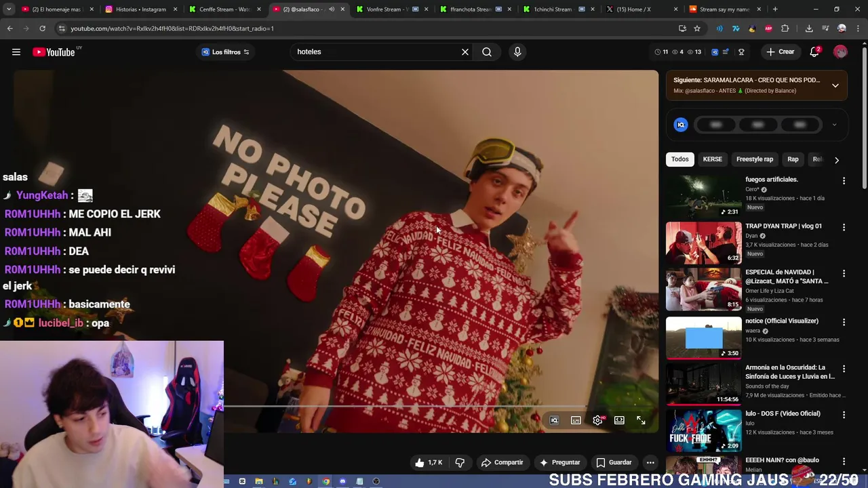The height and width of the screenshot is (488, 868).
Task: Expand the vidIQ stats panel chevron
Action: [834, 125]
